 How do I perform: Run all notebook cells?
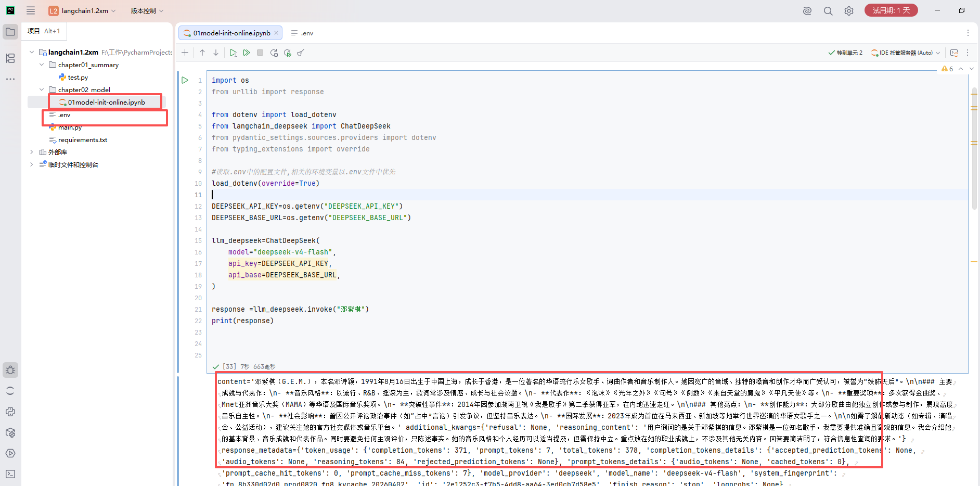click(247, 53)
